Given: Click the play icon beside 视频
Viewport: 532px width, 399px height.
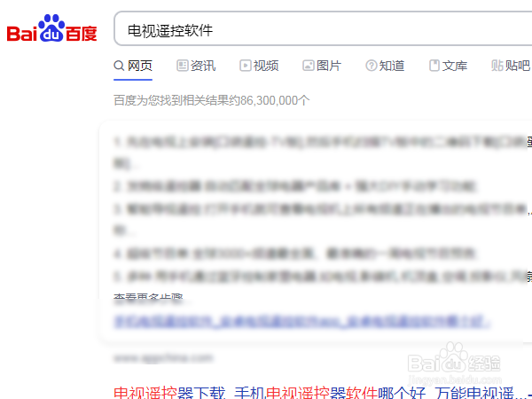Looking at the screenshot, I should [246, 66].
